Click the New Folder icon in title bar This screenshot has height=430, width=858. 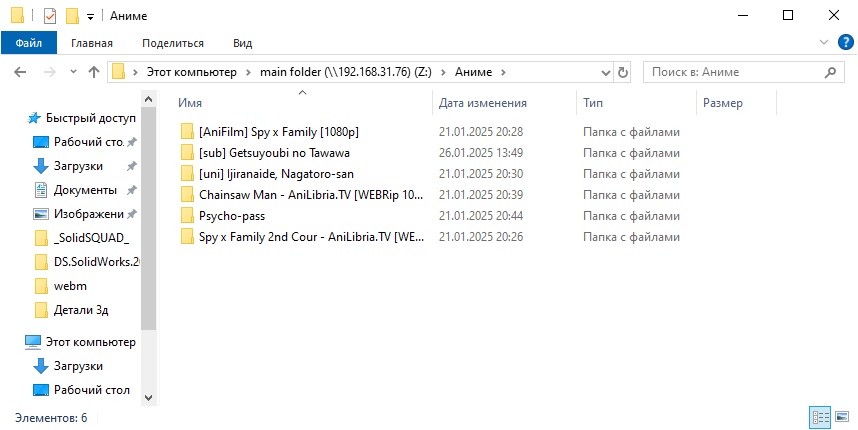click(x=71, y=16)
